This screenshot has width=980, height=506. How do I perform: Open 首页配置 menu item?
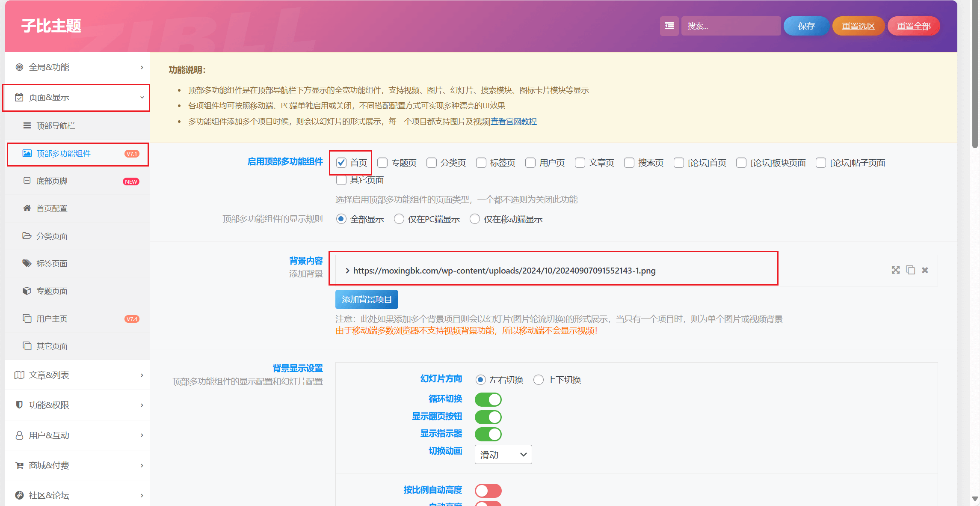click(78, 208)
